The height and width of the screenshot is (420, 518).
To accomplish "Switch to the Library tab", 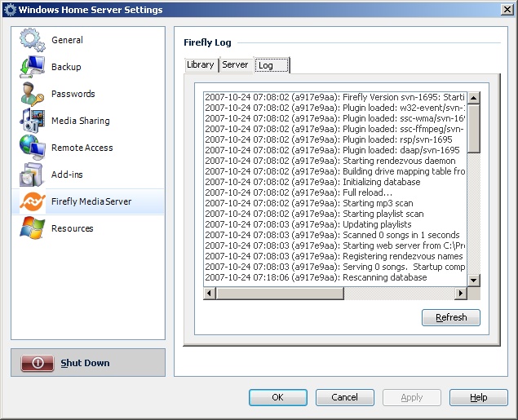I will [201, 64].
